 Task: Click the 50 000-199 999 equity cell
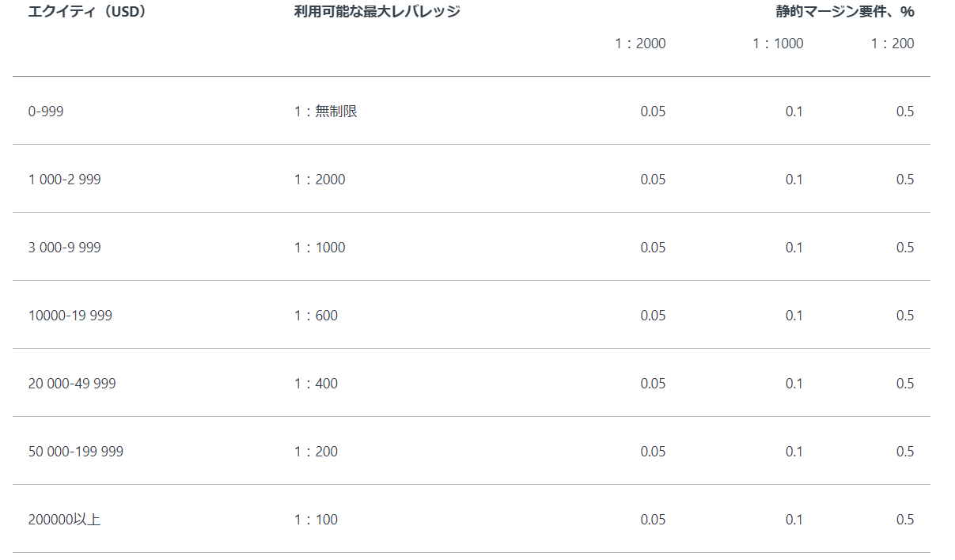tap(75, 452)
